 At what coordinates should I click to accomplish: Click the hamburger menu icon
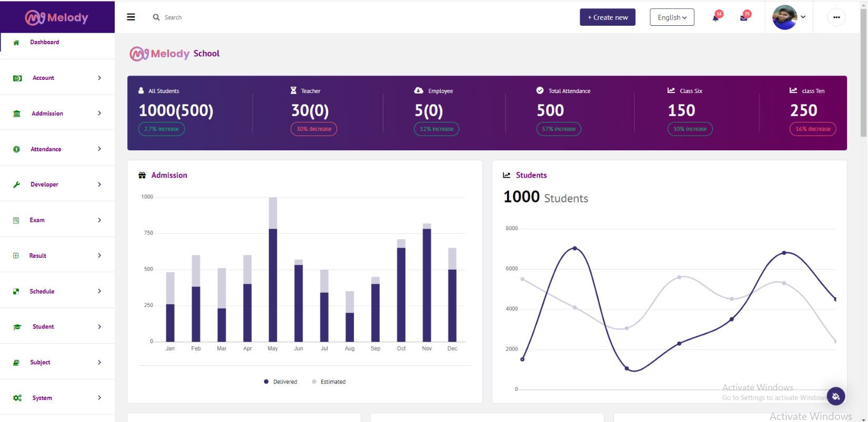[x=131, y=17]
